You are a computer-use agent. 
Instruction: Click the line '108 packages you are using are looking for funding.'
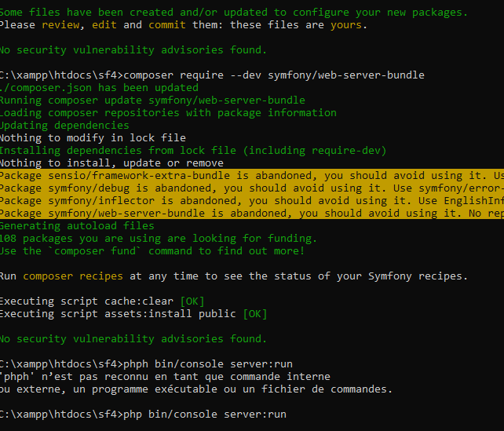coord(159,239)
